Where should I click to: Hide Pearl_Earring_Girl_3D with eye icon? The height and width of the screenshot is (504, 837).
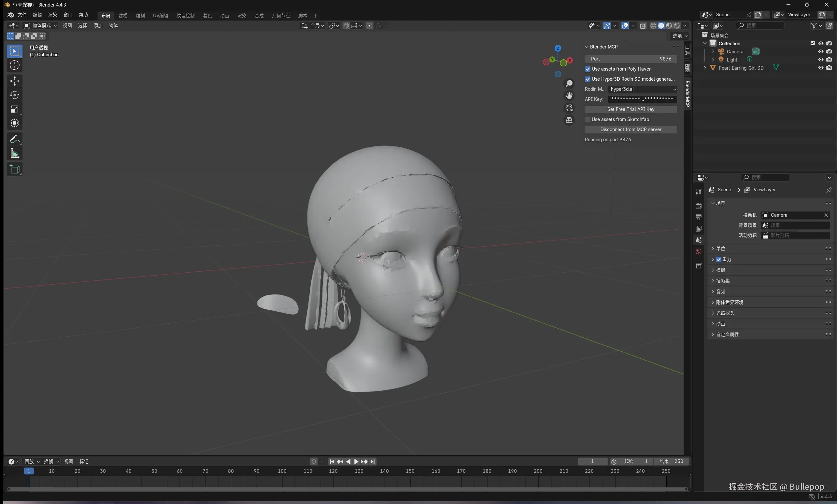pyautogui.click(x=821, y=68)
